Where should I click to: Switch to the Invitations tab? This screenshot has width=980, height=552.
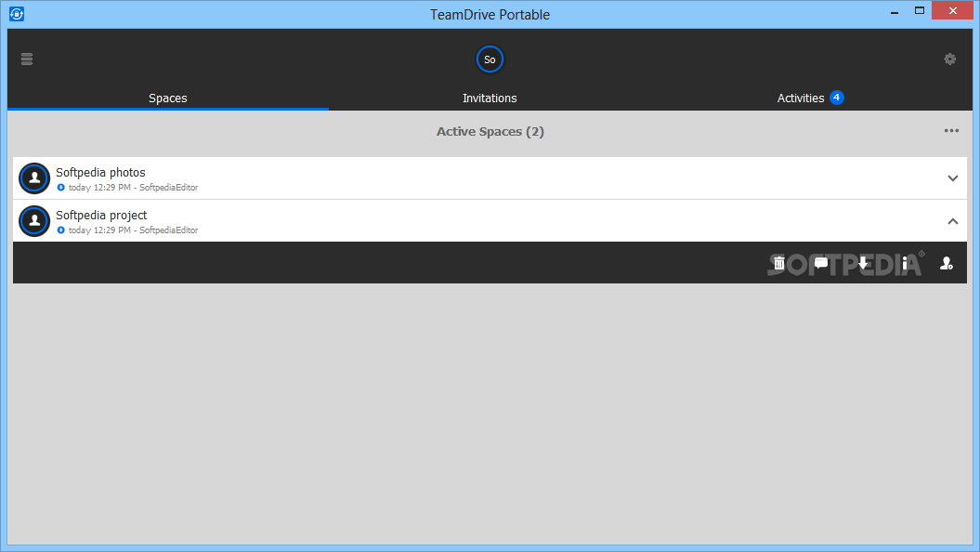(490, 99)
